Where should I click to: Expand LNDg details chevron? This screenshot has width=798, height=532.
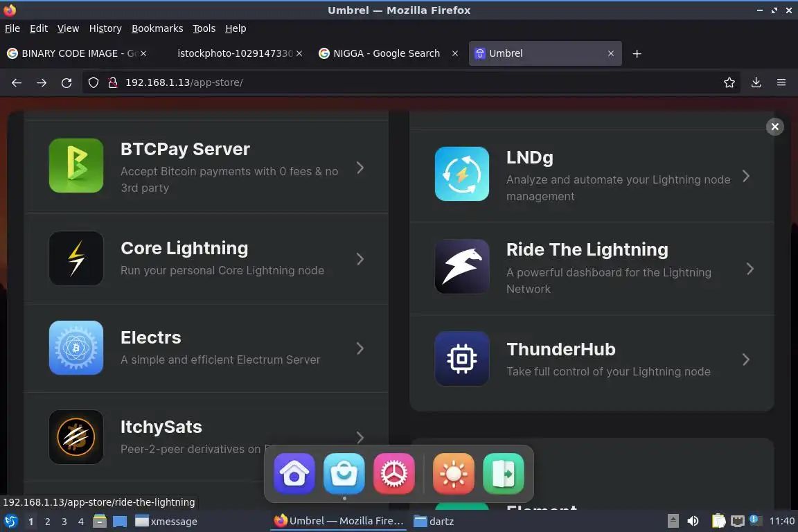745,176
